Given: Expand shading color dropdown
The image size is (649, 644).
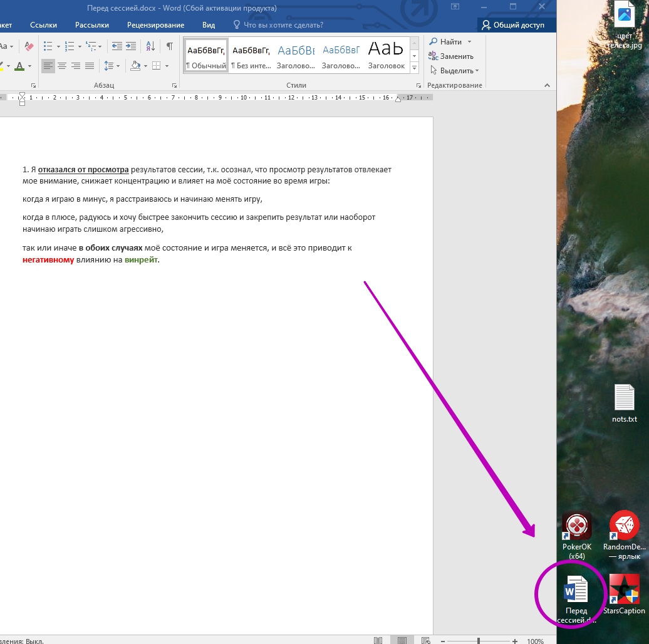Looking at the screenshot, I should (x=145, y=66).
